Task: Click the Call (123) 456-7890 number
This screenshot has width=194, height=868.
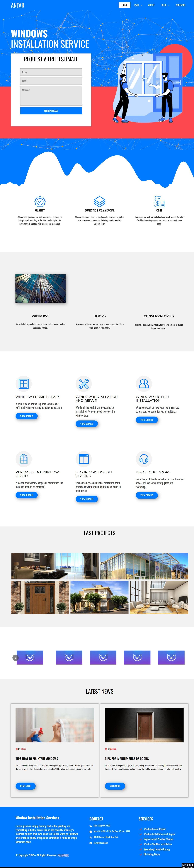Action: pos(102,826)
